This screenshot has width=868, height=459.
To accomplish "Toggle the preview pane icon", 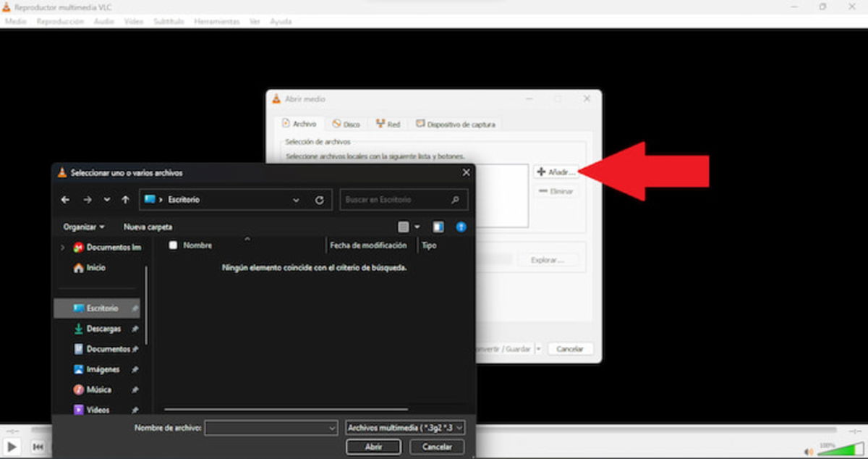I will coord(438,227).
